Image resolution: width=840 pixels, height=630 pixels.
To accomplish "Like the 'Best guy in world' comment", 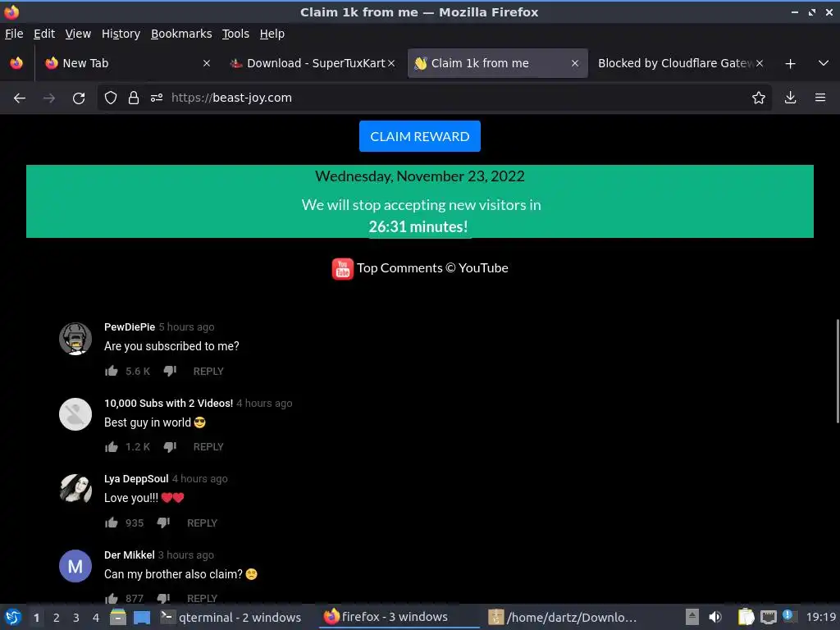I will coord(112,447).
